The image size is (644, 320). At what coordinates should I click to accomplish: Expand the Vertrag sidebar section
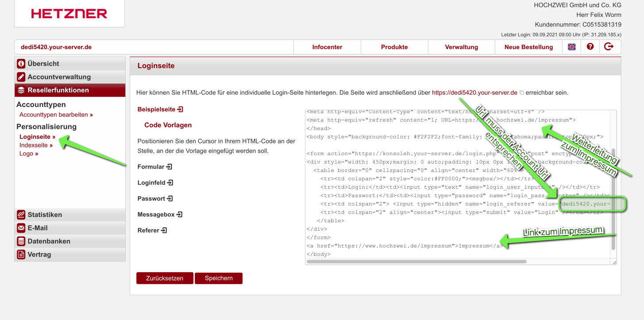coord(39,255)
